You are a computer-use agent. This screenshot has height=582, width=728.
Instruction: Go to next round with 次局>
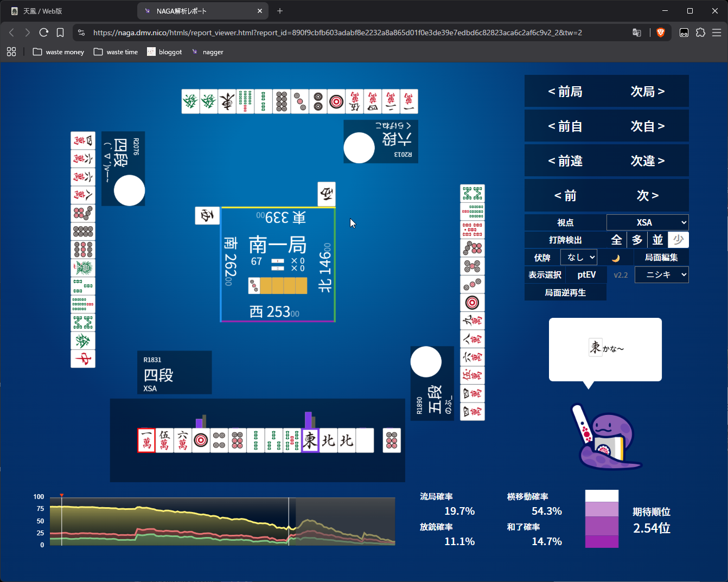[648, 91]
